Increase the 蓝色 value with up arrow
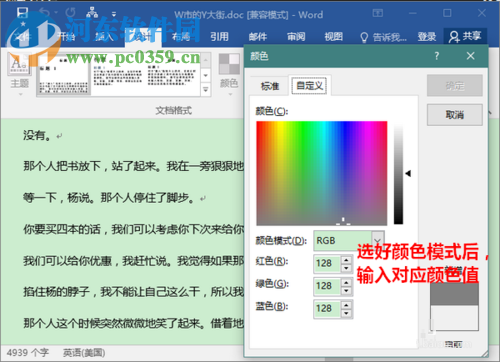The image size is (500, 362). [347, 305]
